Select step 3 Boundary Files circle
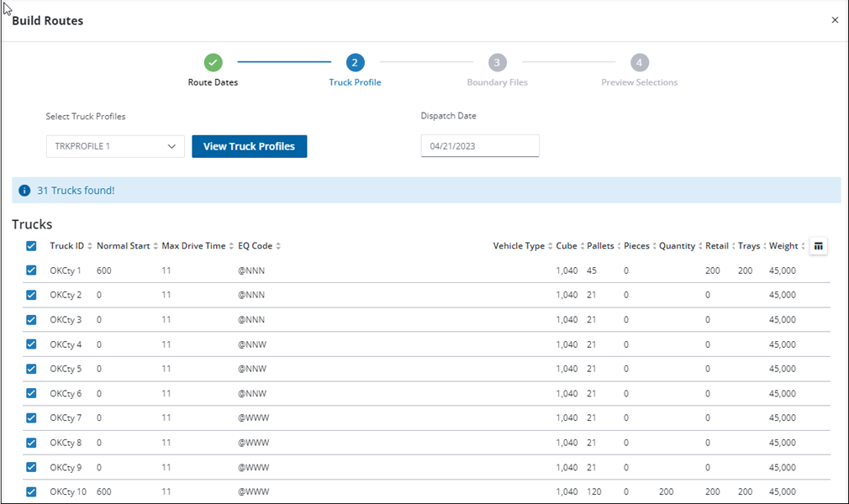Screen dimensions: 849x504 (x=497, y=62)
